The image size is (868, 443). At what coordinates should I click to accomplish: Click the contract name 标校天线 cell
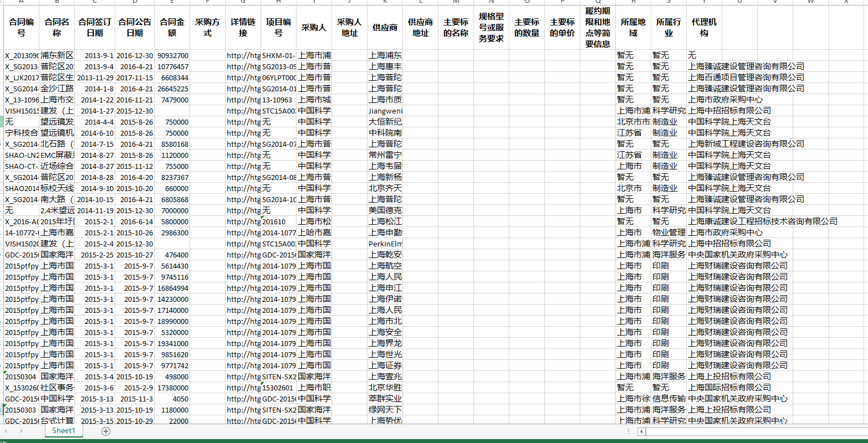57,188
